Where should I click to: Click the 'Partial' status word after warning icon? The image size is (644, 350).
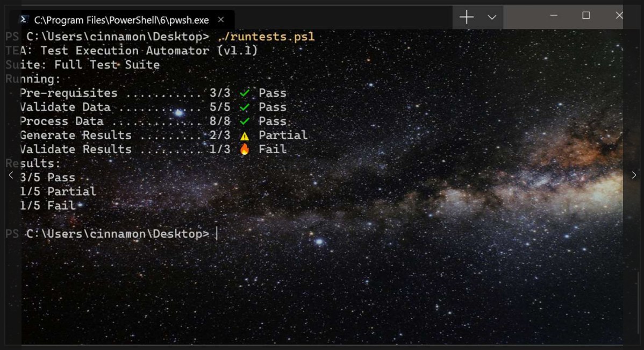(283, 135)
